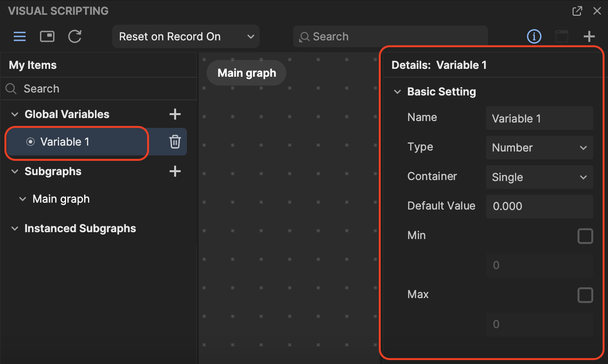Open the hamburger menu icon
The height and width of the screenshot is (364, 608).
pos(20,36)
